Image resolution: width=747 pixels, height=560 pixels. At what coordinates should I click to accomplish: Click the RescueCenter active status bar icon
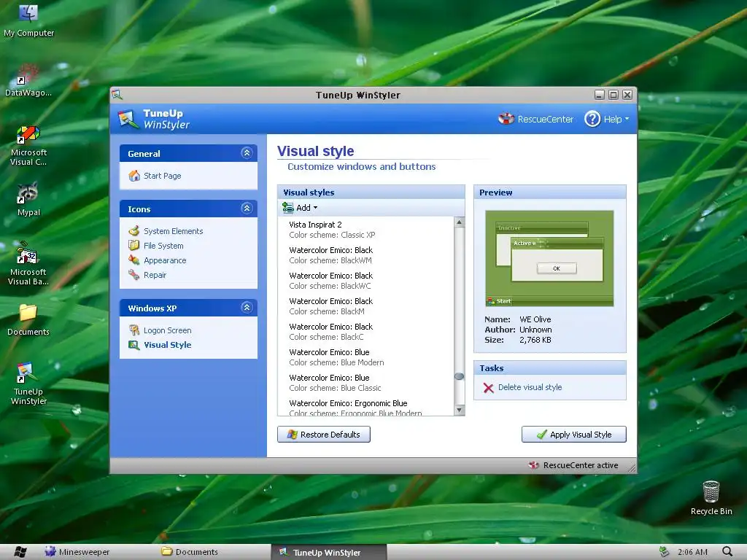click(533, 464)
